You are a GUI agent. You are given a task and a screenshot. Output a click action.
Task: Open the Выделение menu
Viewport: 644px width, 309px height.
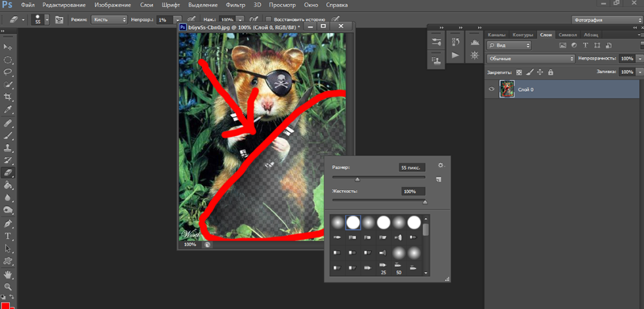(204, 6)
